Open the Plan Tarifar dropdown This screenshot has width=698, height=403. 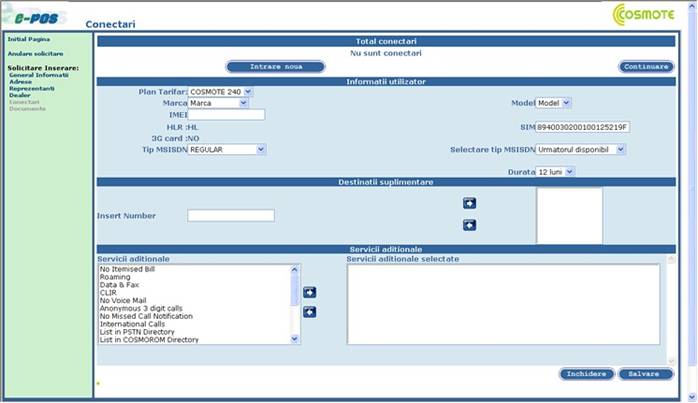pos(221,92)
